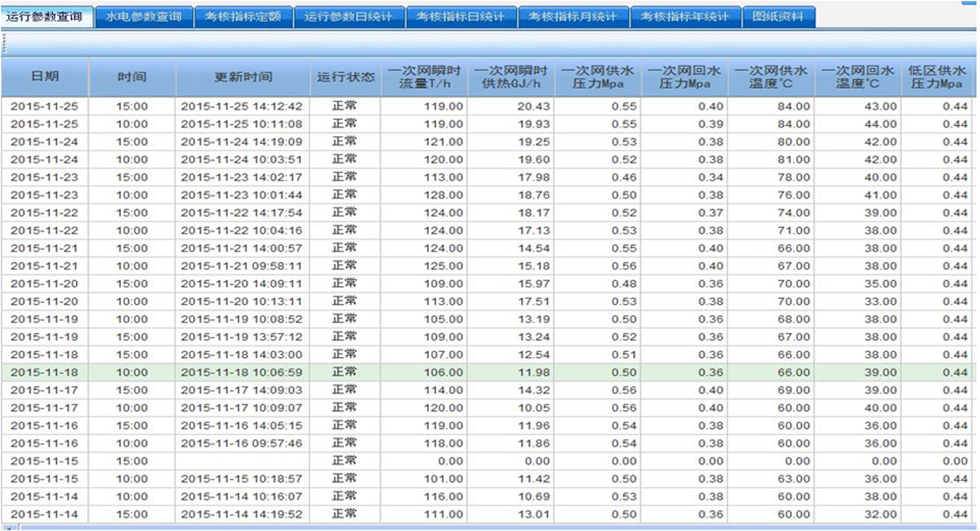Sort by the 日期 column header
Viewport: 980px width, 531px height.
tap(45, 77)
